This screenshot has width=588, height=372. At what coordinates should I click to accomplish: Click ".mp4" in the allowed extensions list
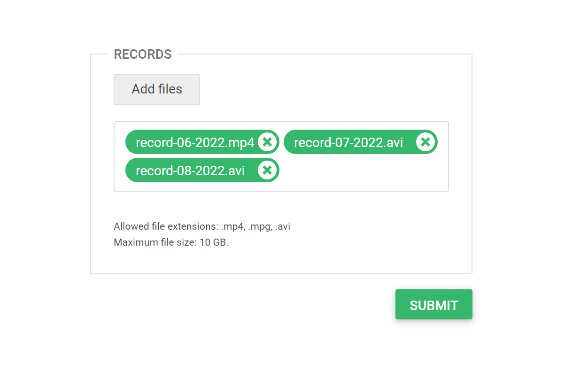pos(232,226)
